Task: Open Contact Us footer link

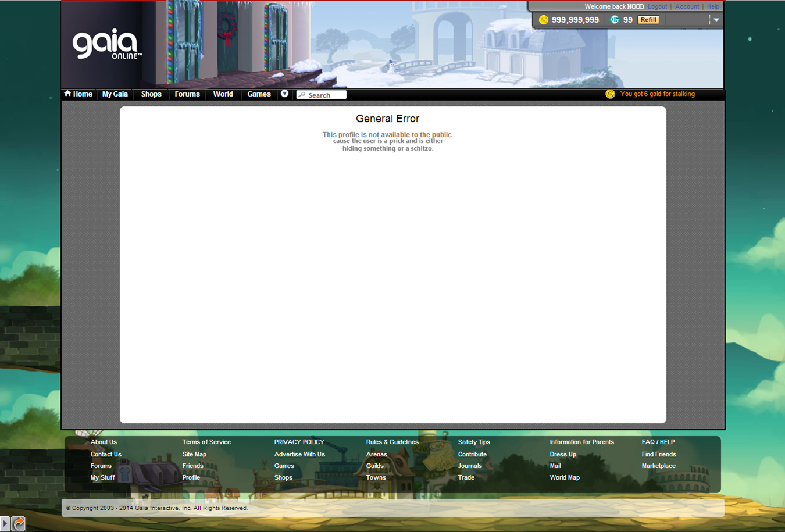Action: point(106,454)
